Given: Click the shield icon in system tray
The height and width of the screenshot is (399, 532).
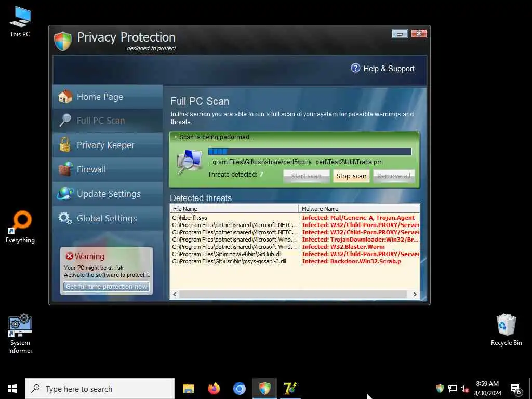Looking at the screenshot, I should [x=440, y=389].
